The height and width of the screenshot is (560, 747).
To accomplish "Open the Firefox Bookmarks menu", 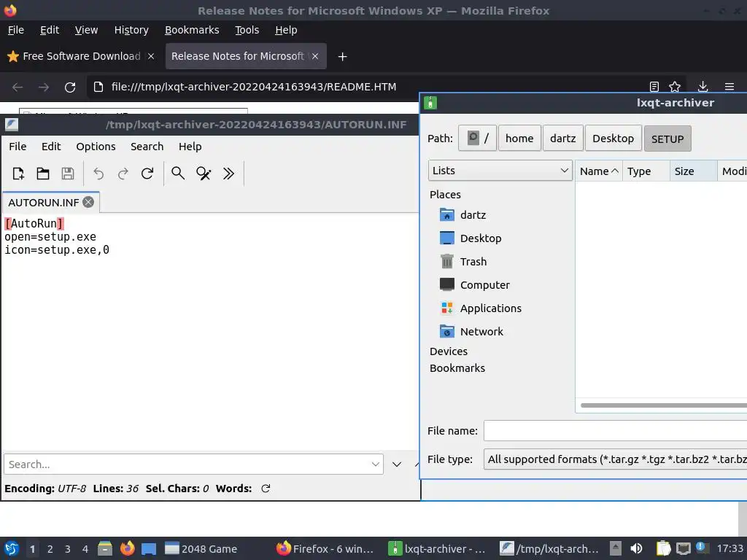I will click(192, 30).
